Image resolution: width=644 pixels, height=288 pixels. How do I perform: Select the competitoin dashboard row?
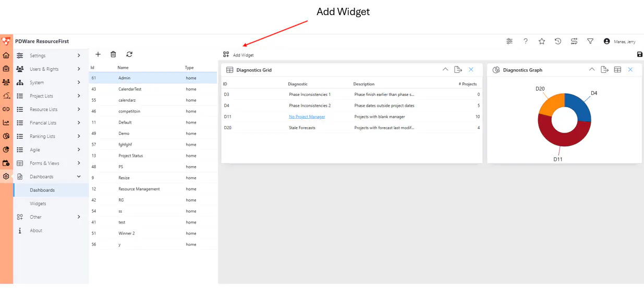pos(153,111)
